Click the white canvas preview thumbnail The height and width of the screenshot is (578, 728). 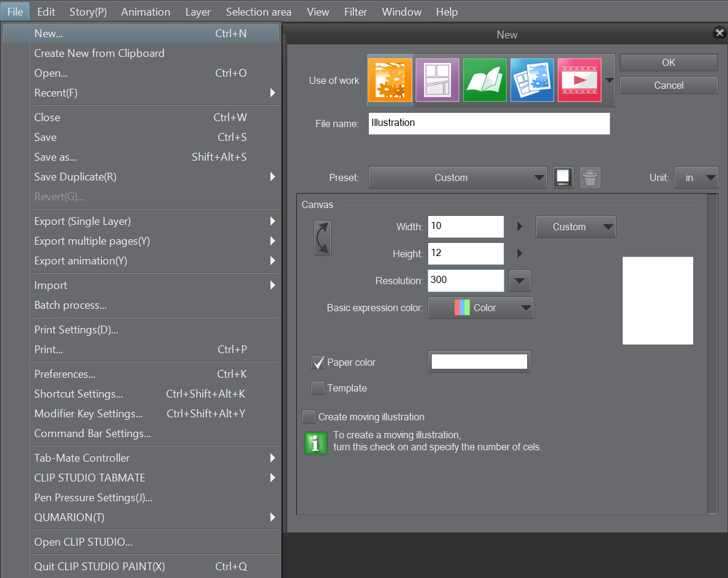(x=658, y=300)
